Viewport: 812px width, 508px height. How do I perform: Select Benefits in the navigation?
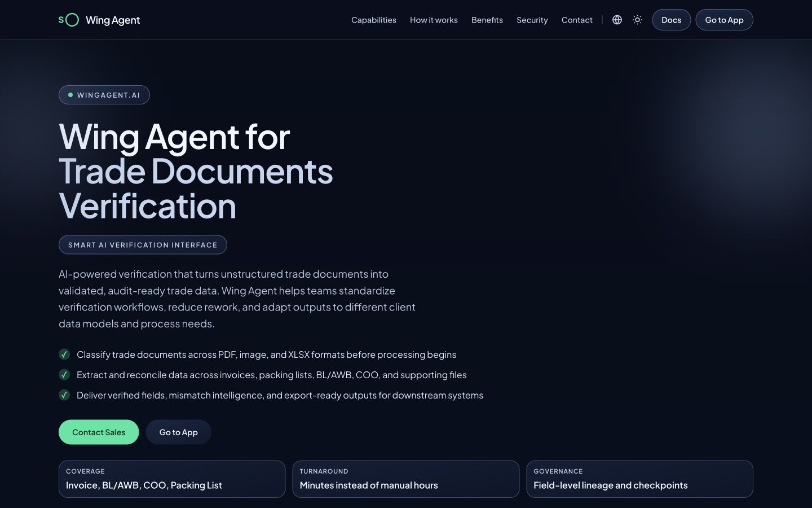click(x=487, y=20)
